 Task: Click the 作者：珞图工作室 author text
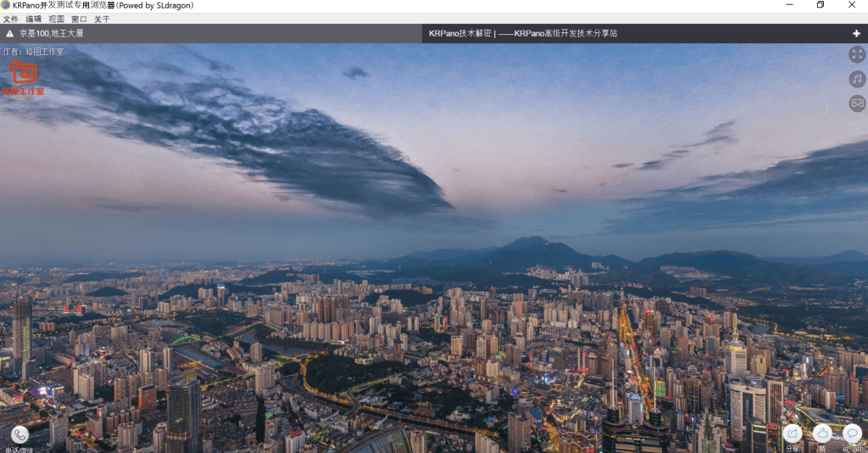pos(33,52)
